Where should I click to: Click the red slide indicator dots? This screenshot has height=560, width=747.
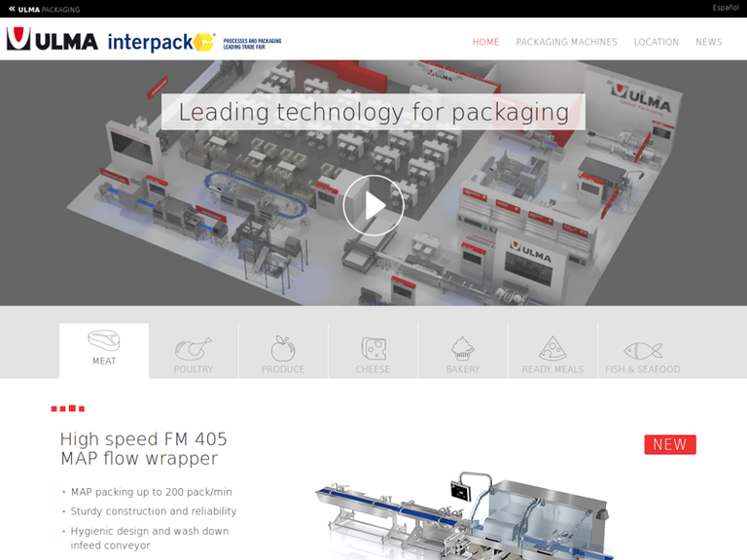point(68,408)
